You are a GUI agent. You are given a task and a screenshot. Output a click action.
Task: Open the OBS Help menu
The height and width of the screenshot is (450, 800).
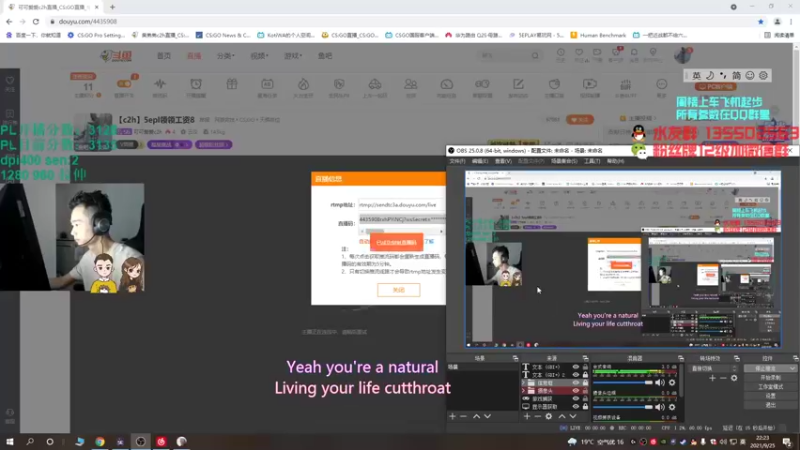click(x=615, y=161)
